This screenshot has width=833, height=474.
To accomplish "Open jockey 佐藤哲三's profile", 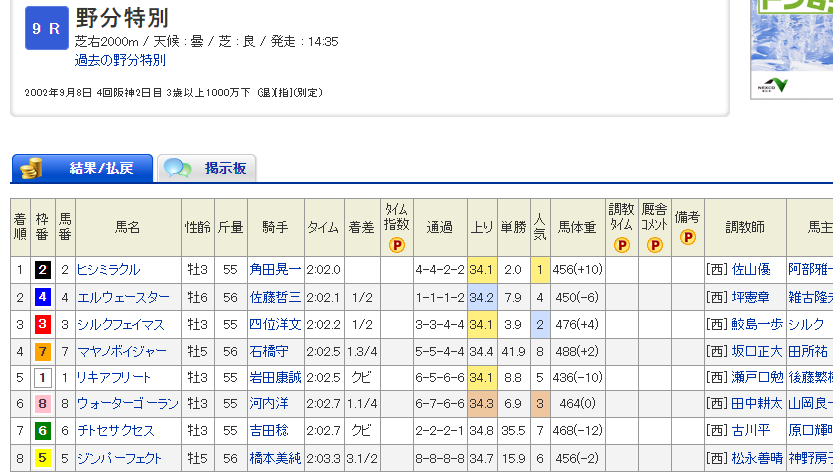I will click(275, 297).
